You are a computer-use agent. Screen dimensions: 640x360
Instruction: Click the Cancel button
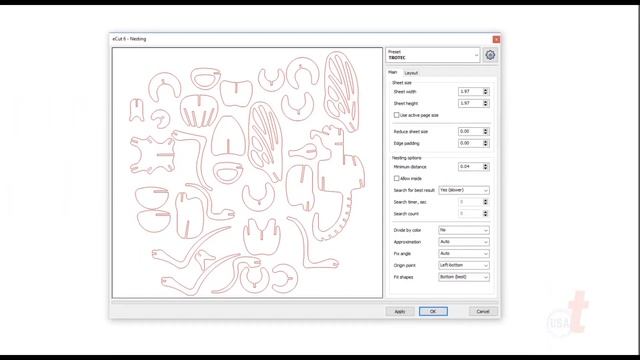click(483, 311)
